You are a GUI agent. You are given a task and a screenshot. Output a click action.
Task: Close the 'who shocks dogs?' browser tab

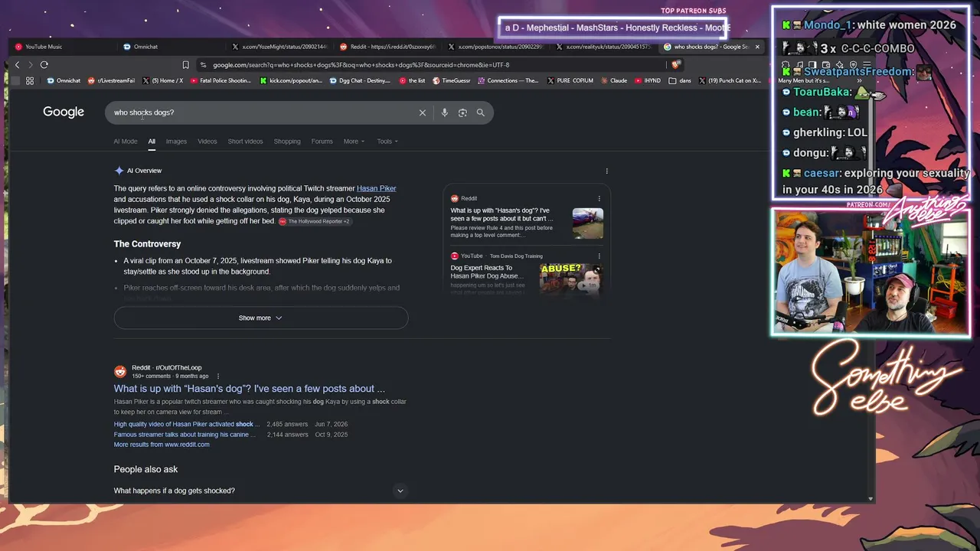(757, 47)
